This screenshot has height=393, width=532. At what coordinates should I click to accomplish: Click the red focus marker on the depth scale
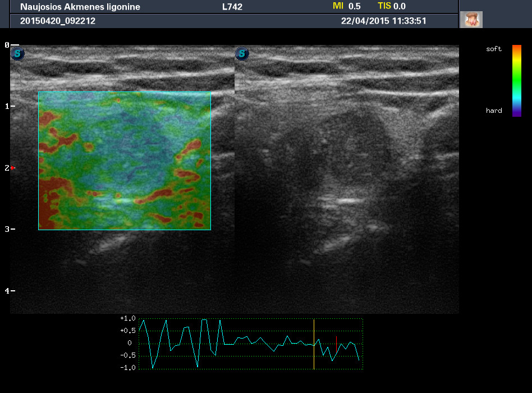(12, 168)
